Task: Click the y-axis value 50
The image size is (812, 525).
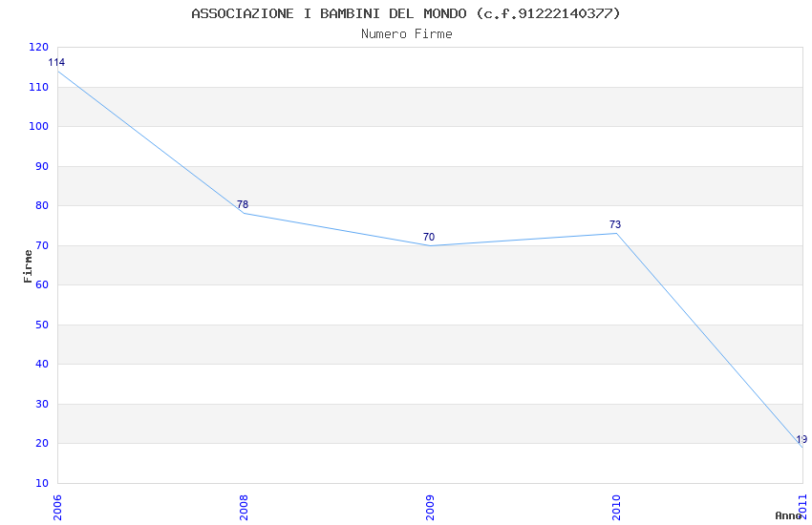Action: click(42, 325)
